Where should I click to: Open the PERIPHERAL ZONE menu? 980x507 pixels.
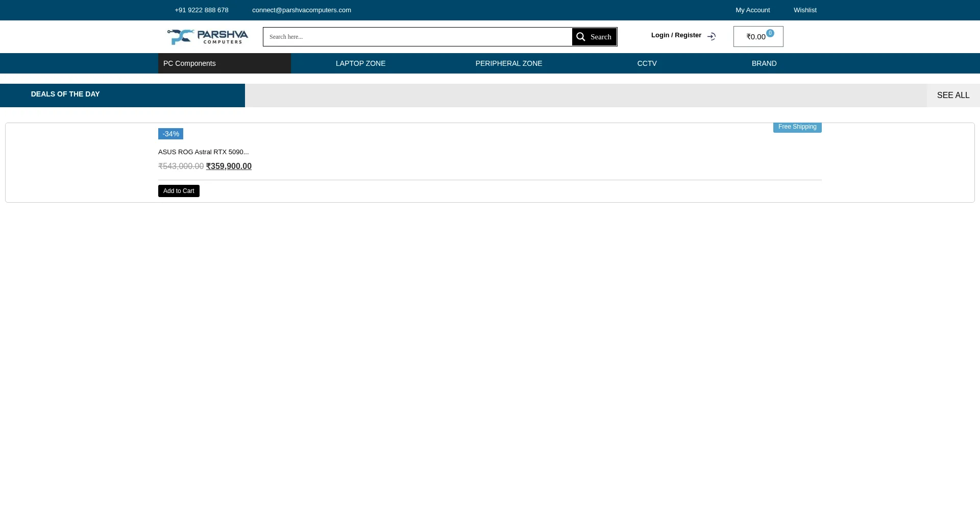(508, 63)
